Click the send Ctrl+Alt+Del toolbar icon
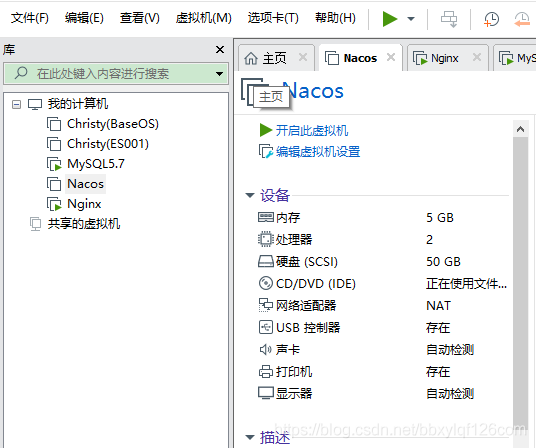The width and height of the screenshot is (536, 448). (x=449, y=19)
